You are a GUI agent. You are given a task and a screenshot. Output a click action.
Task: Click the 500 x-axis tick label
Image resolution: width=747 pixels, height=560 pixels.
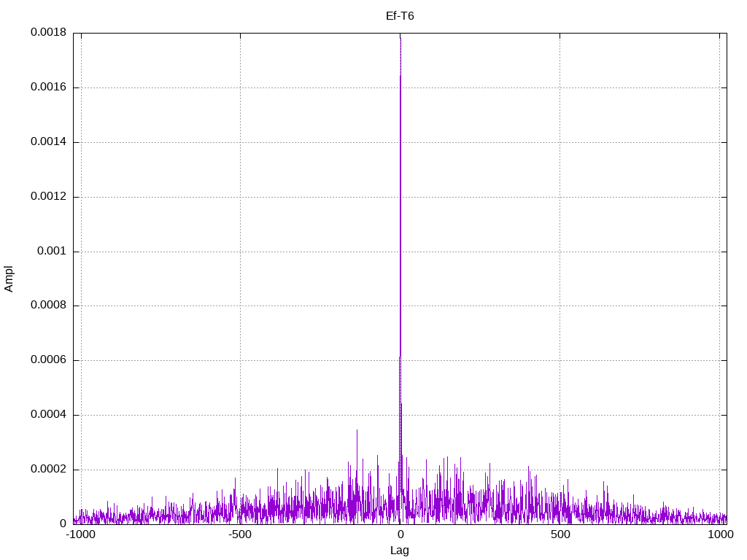click(560, 534)
